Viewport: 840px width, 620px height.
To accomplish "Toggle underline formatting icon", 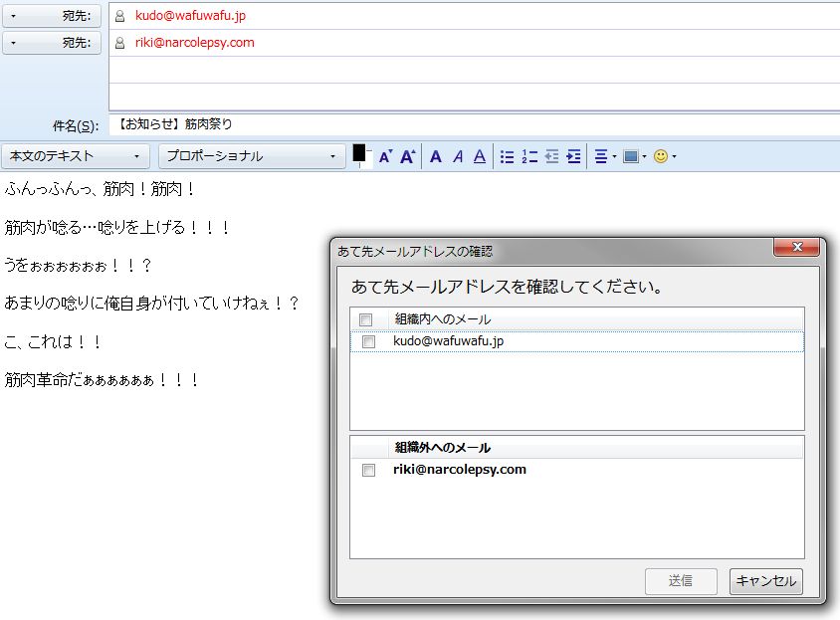I will pyautogui.click(x=480, y=156).
